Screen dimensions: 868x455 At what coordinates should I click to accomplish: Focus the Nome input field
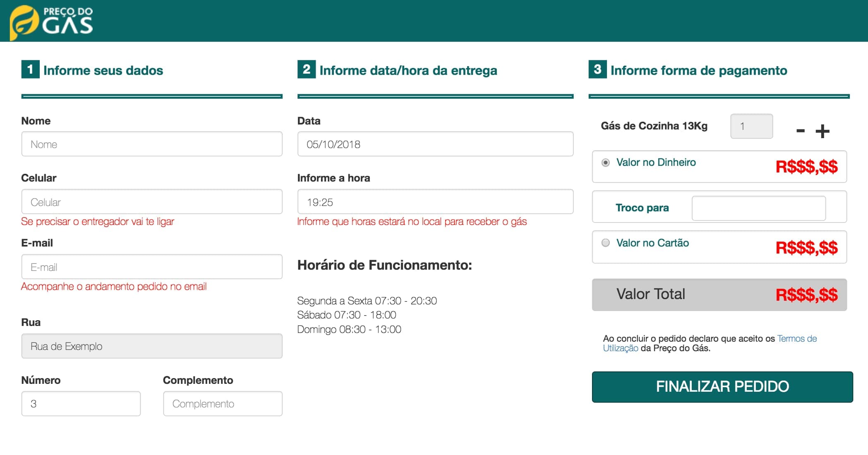(152, 144)
